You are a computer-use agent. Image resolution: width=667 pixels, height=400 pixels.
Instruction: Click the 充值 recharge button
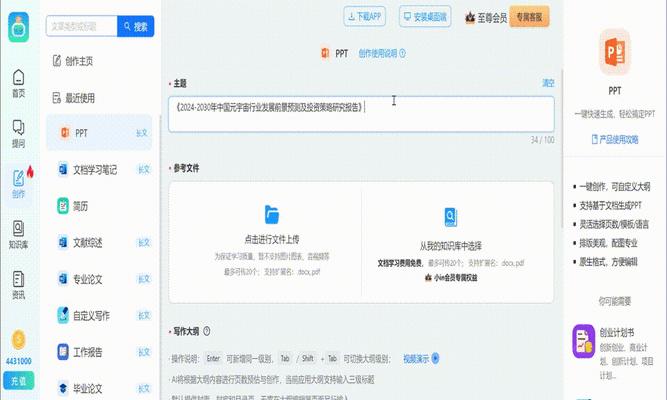(x=18, y=380)
